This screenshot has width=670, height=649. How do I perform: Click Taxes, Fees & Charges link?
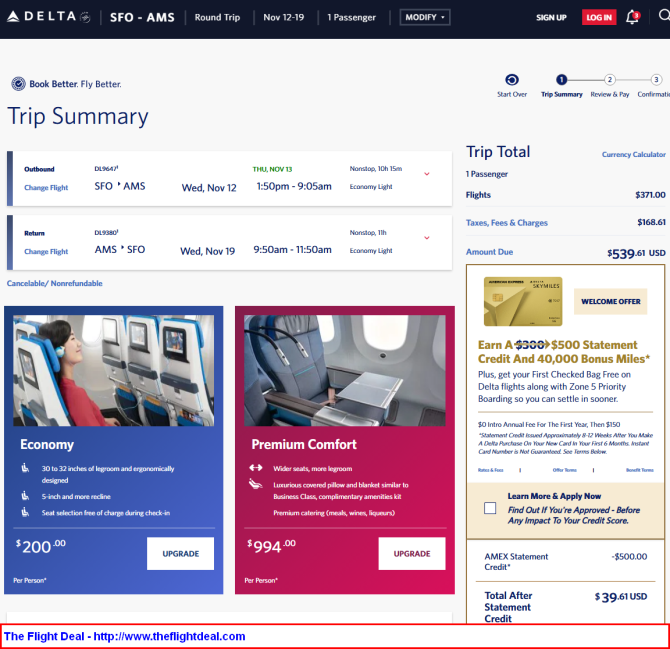coord(506,223)
